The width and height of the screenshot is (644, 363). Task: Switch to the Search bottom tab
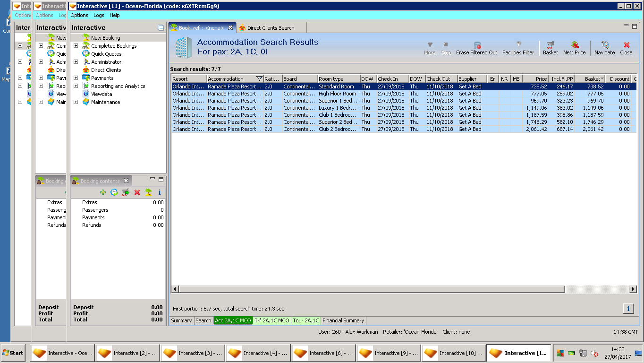click(x=203, y=320)
